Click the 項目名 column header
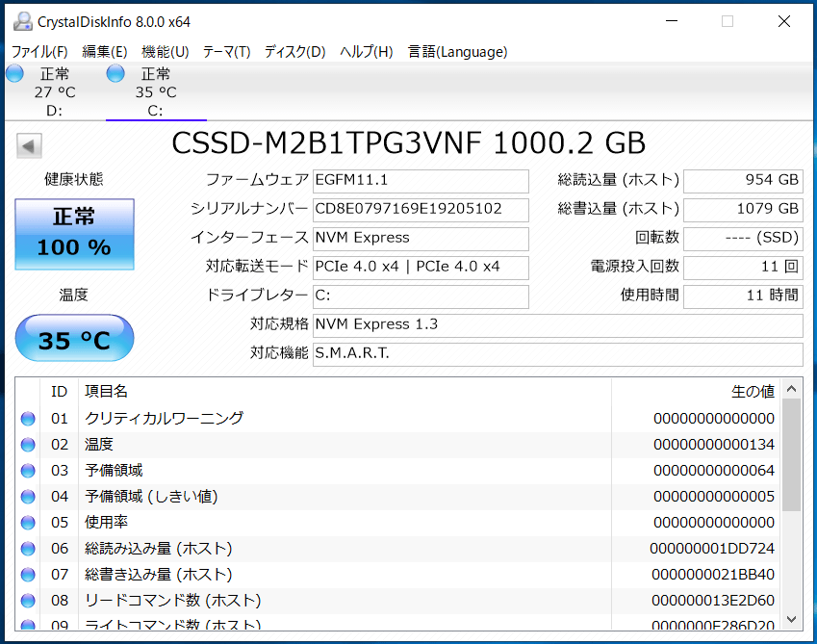 pyautogui.click(x=345, y=391)
